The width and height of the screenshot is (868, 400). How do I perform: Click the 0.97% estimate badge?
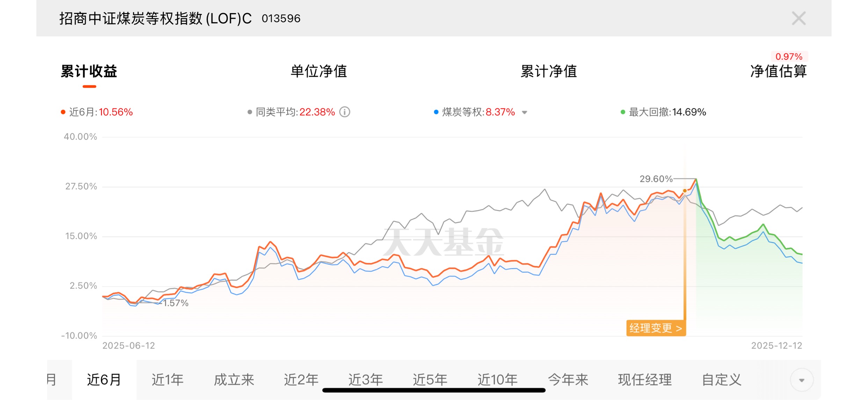pos(789,57)
